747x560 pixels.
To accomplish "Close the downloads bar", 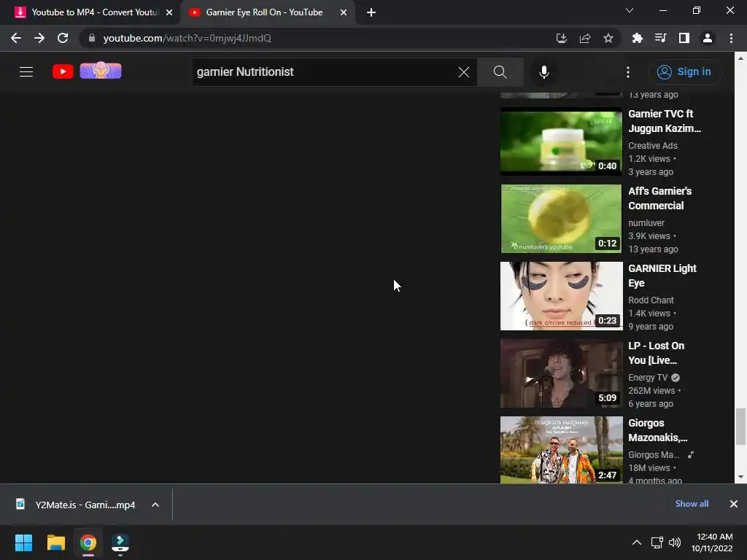I will (x=734, y=504).
